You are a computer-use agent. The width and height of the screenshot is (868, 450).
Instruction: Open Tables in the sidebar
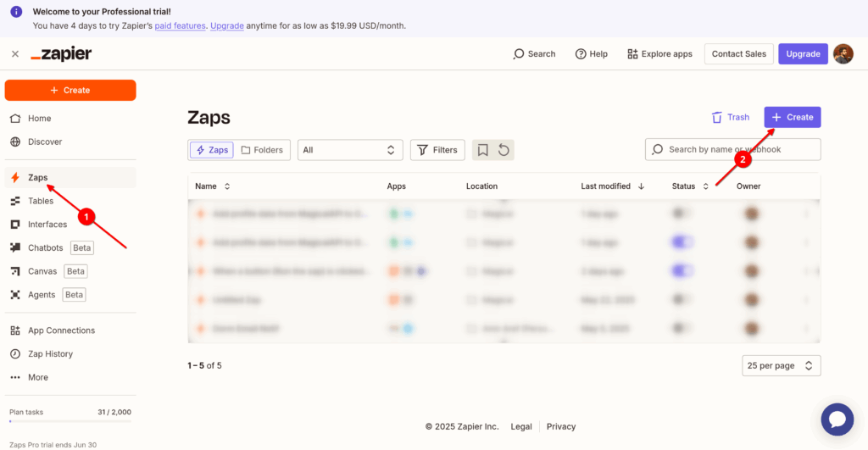click(70, 201)
